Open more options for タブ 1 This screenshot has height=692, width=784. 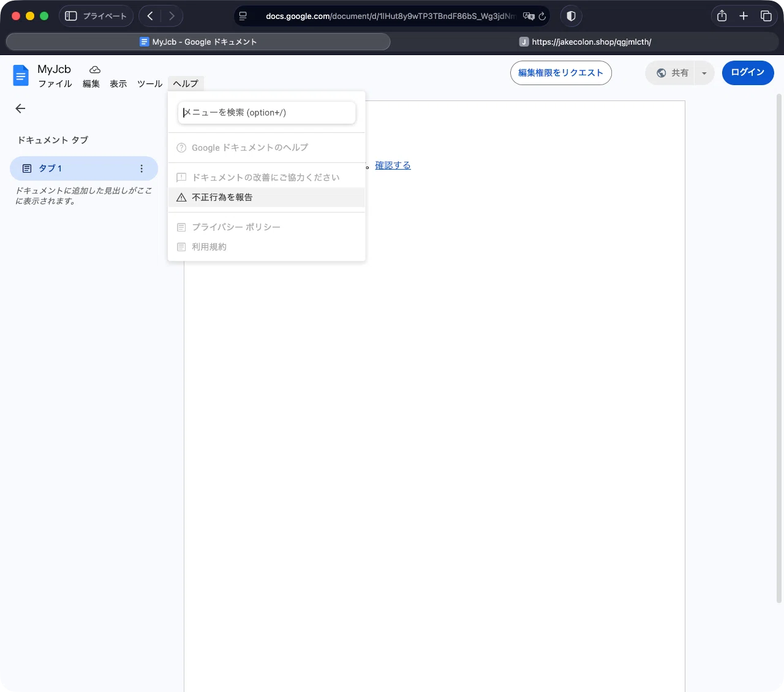(x=141, y=168)
